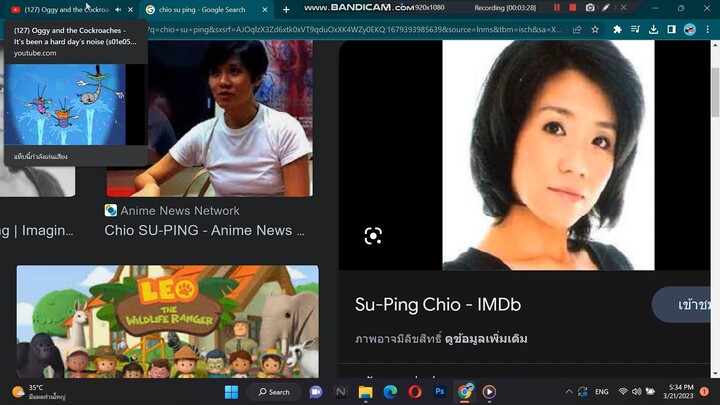
Task: Open the Chio SU-PING - Anime News title link
Action: pyautogui.click(x=204, y=230)
